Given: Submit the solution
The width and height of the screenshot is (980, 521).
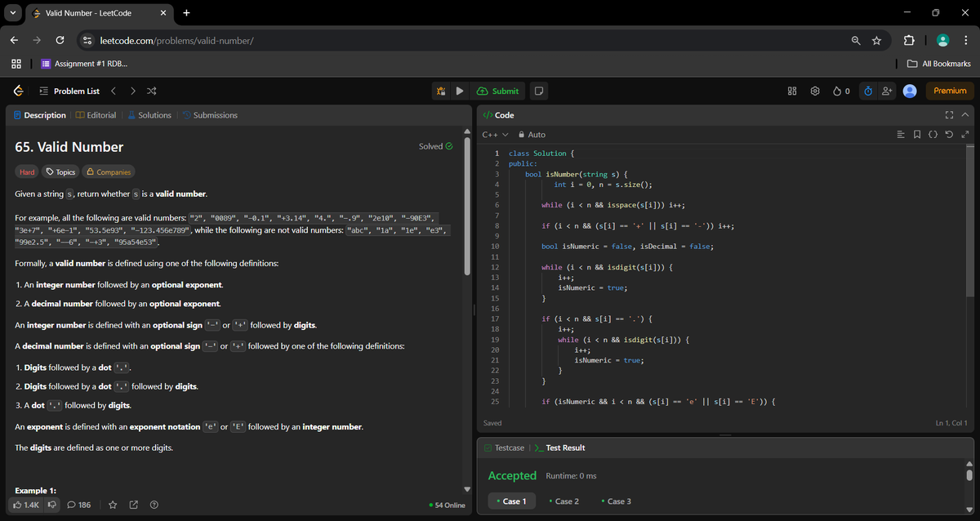Looking at the screenshot, I should coord(497,91).
